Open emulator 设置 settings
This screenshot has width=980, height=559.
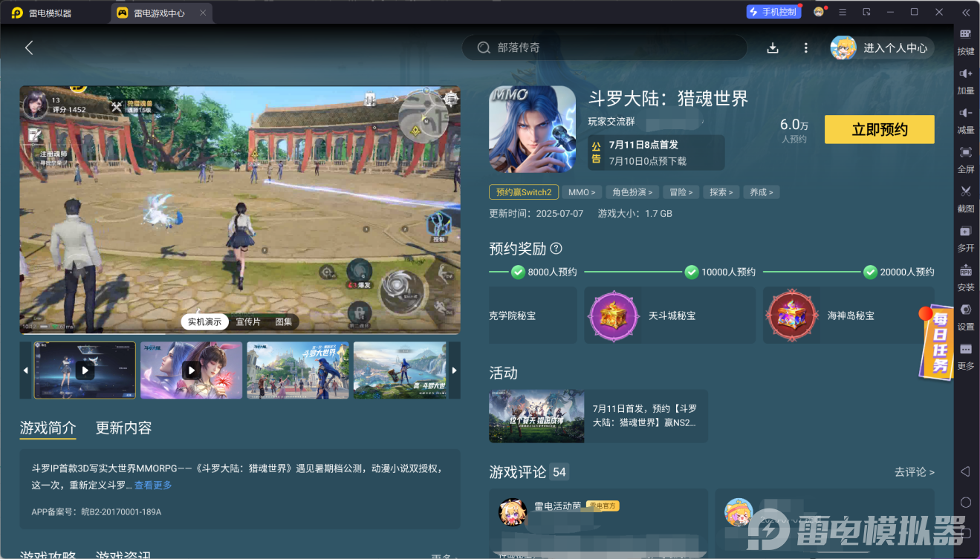pos(966,318)
